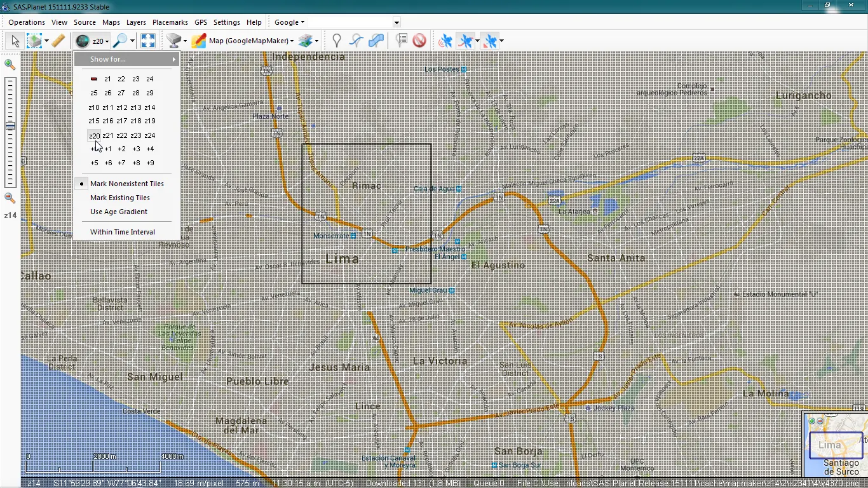Screen dimensions: 868x488
Task: Open the GPS menu
Action: click(x=201, y=22)
